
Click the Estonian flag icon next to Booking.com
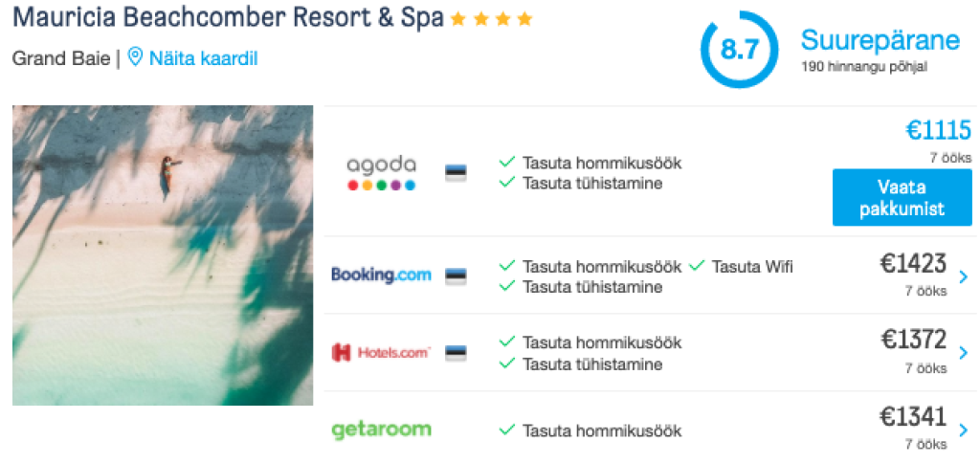[456, 276]
